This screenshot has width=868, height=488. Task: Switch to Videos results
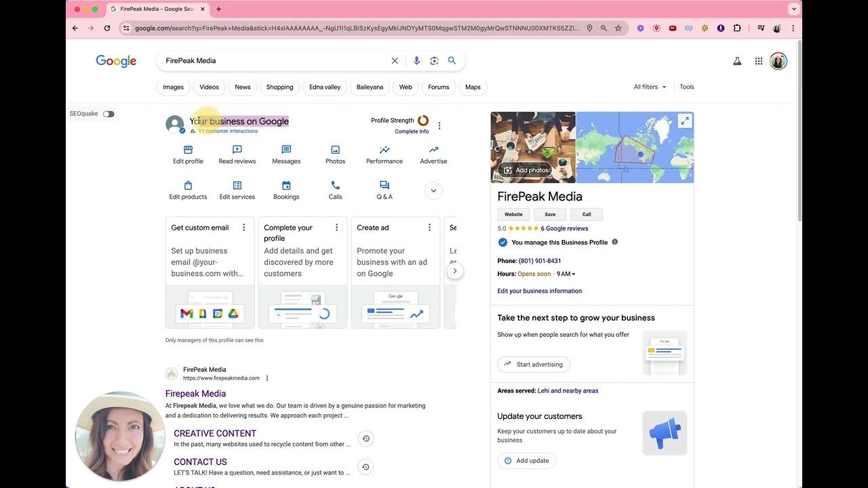coord(209,87)
